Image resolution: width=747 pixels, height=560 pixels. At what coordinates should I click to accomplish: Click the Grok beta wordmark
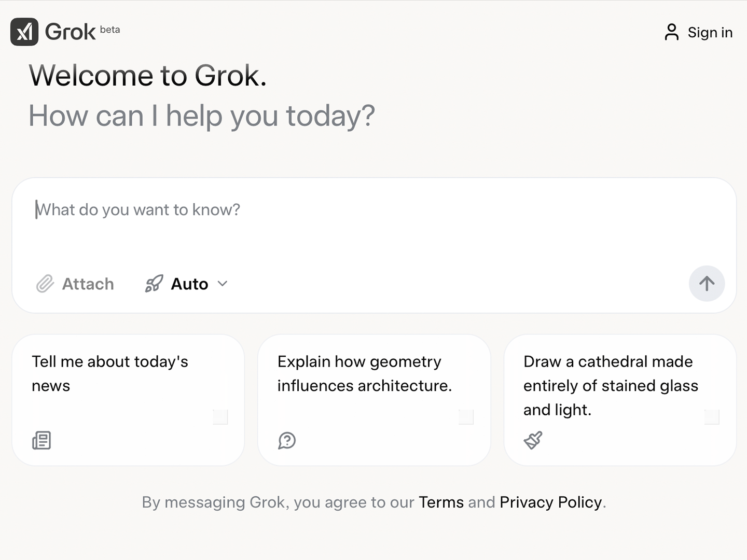coord(82,32)
